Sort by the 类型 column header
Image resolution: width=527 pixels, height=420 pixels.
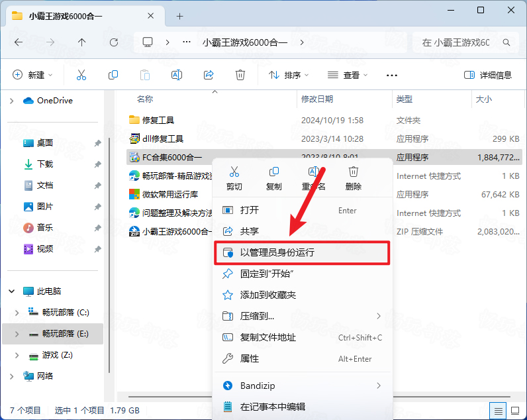click(x=405, y=99)
